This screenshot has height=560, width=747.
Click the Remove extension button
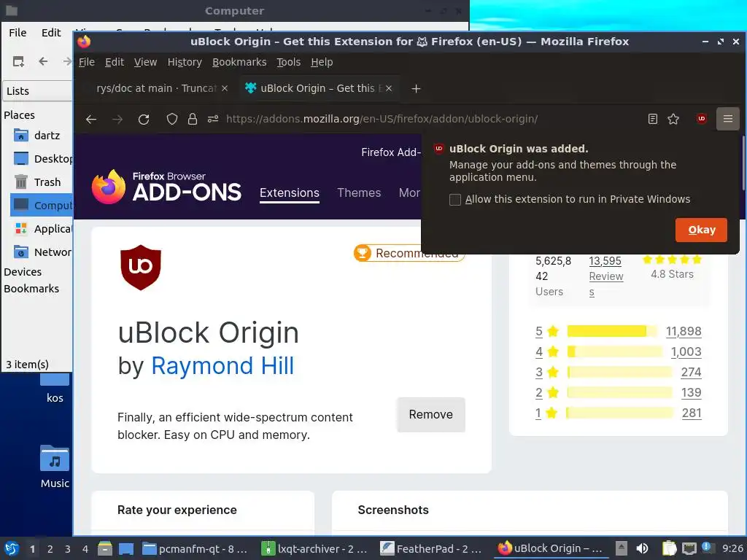point(430,415)
